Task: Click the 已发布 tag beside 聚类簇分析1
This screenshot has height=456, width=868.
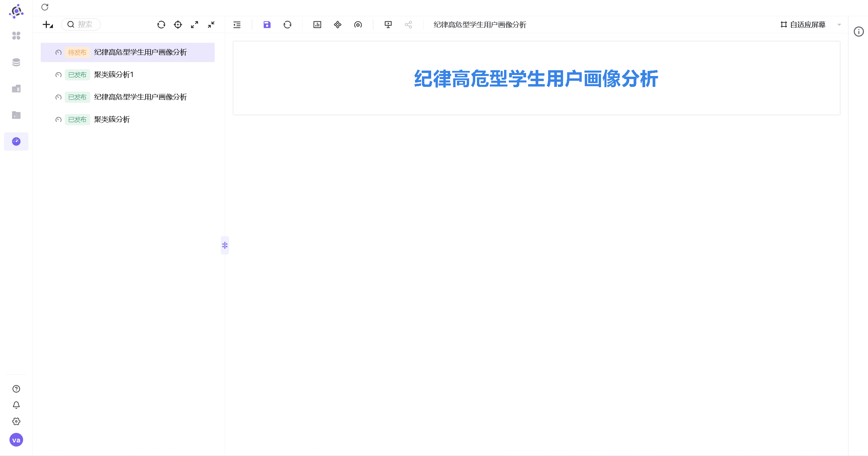Action: pos(77,75)
